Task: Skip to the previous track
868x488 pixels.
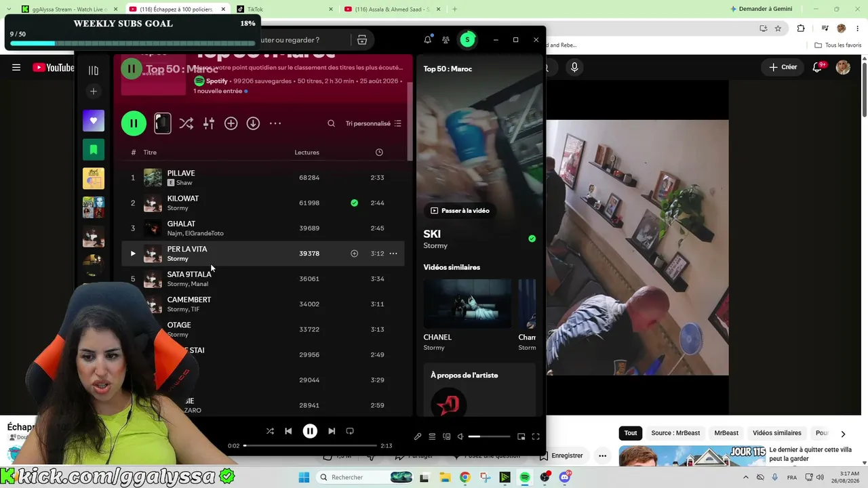Action: pyautogui.click(x=288, y=431)
